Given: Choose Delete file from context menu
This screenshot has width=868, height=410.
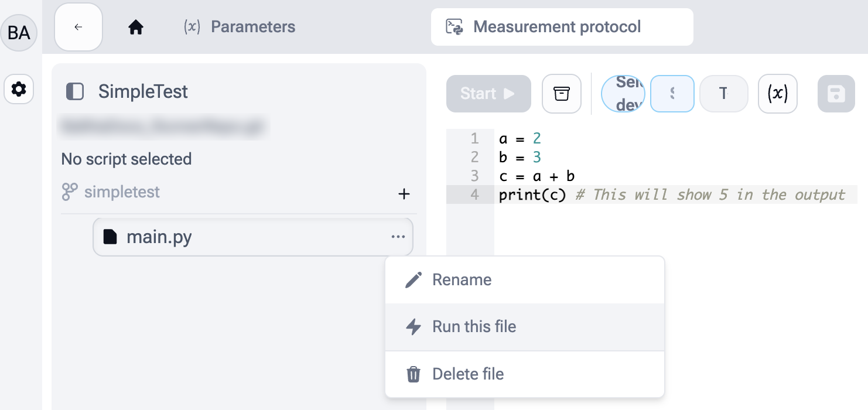Looking at the screenshot, I should click(x=467, y=374).
